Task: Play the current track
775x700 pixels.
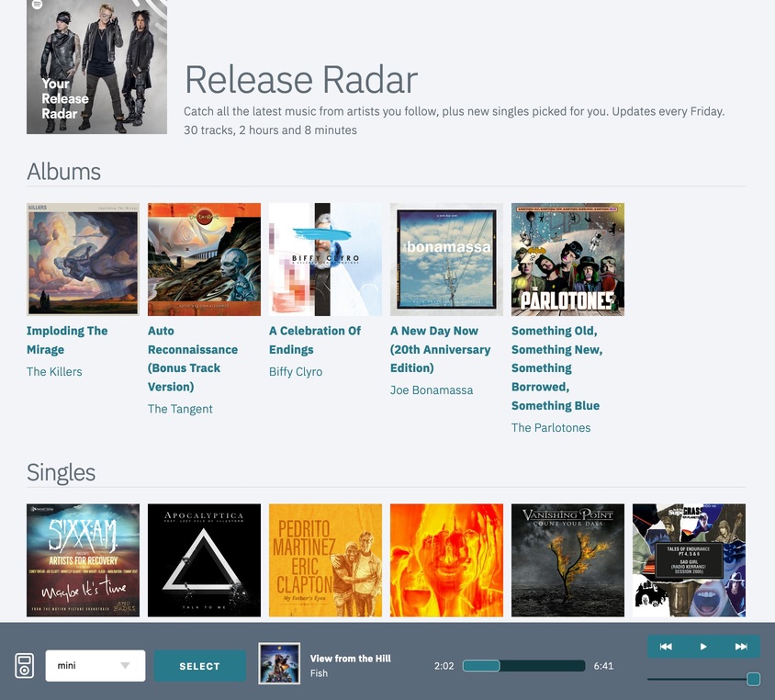Action: pyautogui.click(x=703, y=647)
